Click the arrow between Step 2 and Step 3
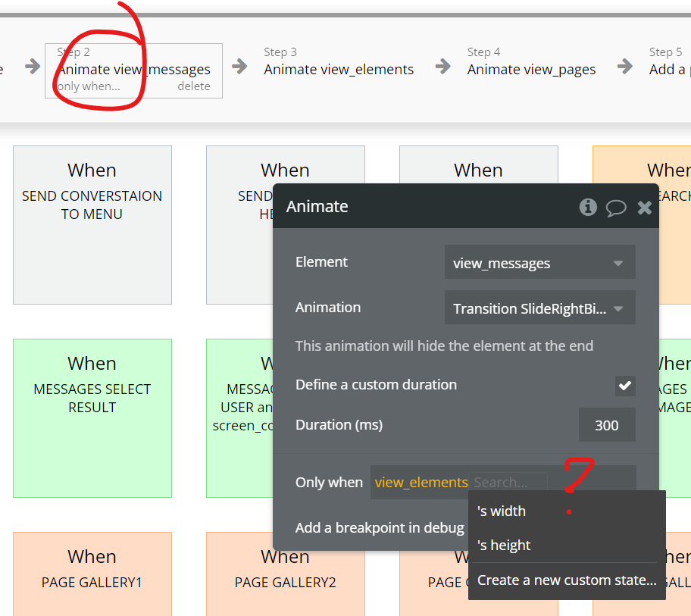Image resolution: width=691 pixels, height=616 pixels. click(239, 67)
